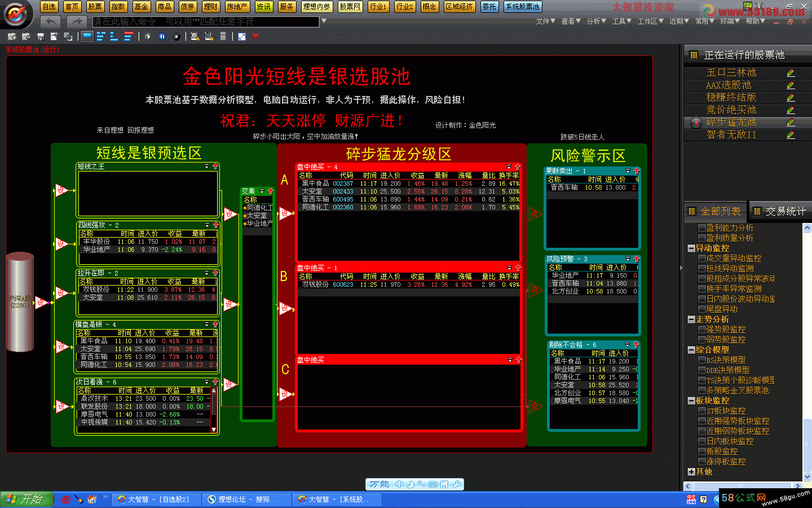Screen dimensions: 812x508
Task: Check the ST板块监控 checkbox
Action: pos(702,411)
